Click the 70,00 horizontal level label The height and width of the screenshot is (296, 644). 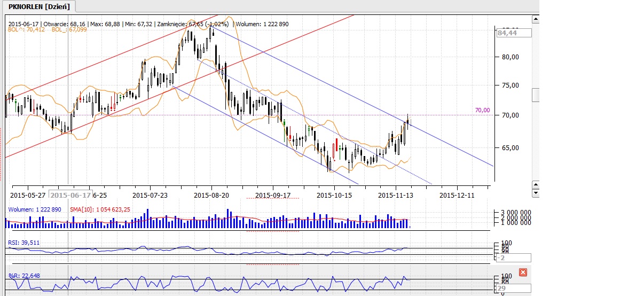click(x=482, y=110)
